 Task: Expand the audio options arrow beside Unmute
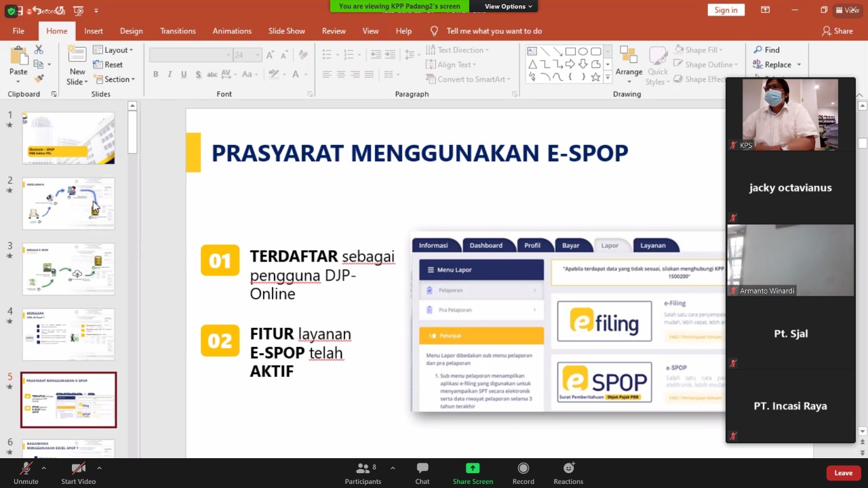43,468
